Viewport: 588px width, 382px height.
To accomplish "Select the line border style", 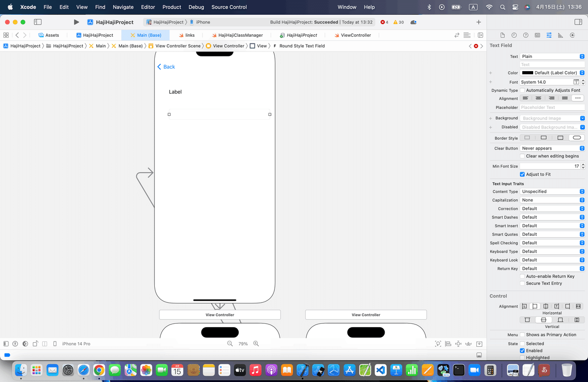I will [544, 138].
